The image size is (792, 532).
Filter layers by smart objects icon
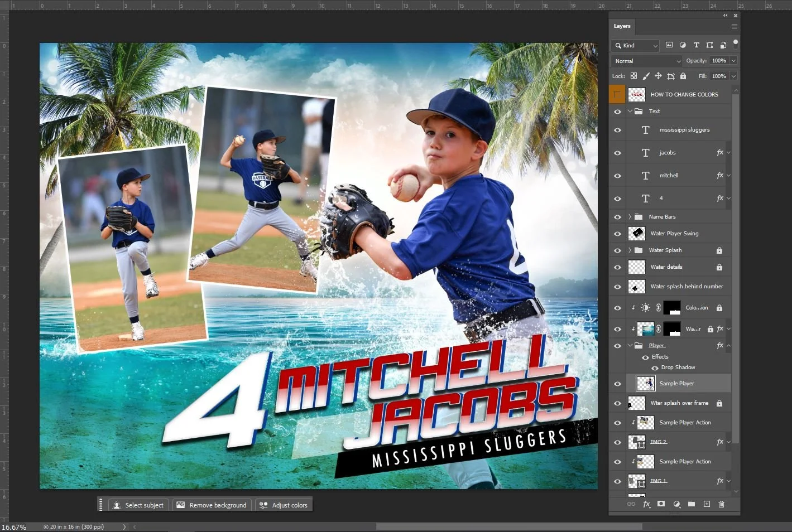(723, 45)
